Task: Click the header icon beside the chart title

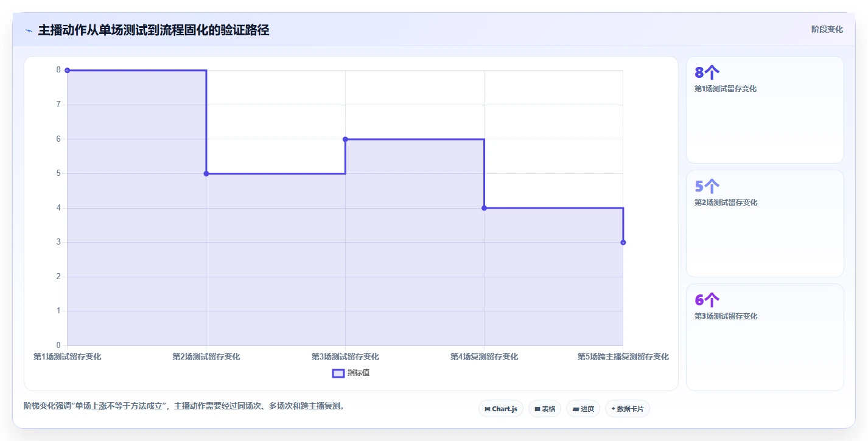Action: click(x=29, y=30)
